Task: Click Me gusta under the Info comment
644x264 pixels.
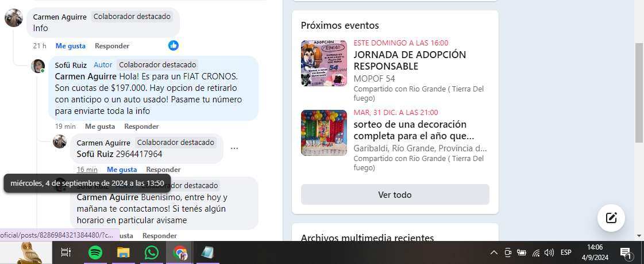Action: [x=71, y=46]
